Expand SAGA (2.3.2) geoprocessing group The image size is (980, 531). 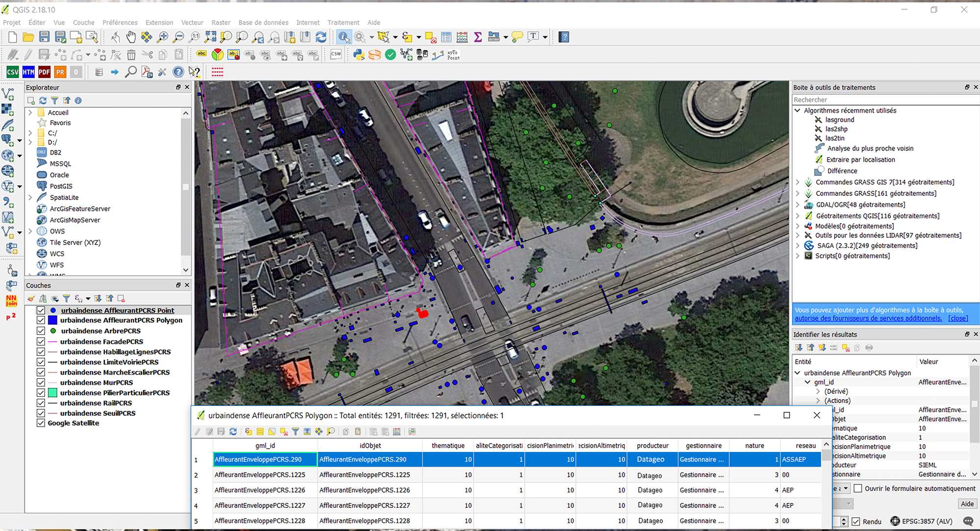tap(798, 246)
